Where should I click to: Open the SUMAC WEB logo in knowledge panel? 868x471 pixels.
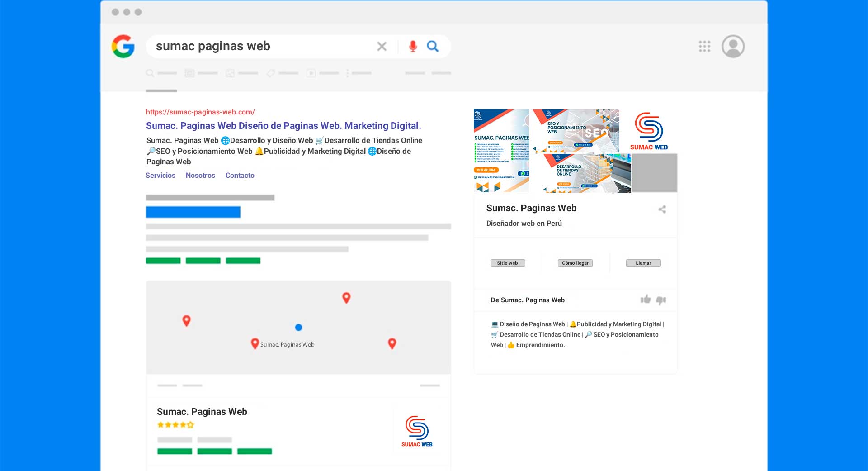pos(649,131)
